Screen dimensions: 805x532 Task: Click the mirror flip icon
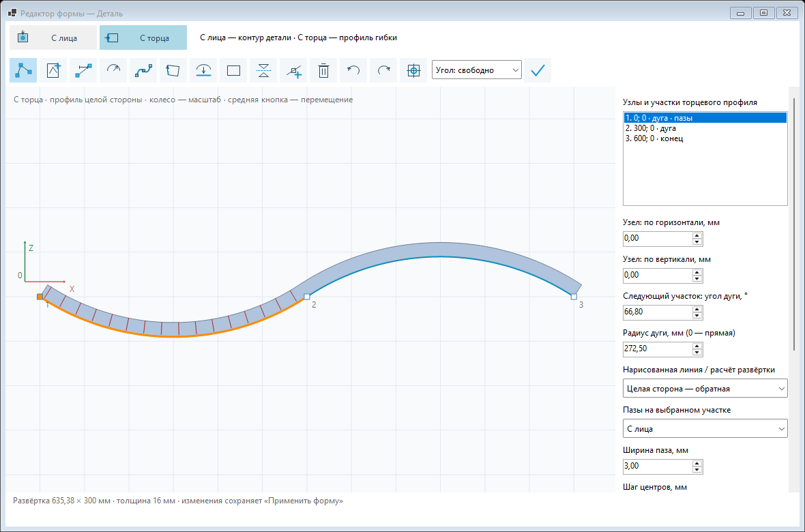[x=263, y=70]
